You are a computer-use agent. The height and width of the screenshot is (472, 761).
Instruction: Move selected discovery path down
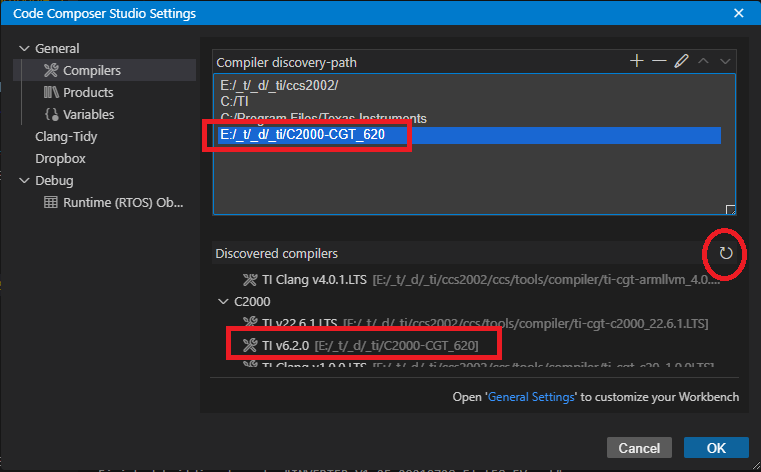[725, 61]
